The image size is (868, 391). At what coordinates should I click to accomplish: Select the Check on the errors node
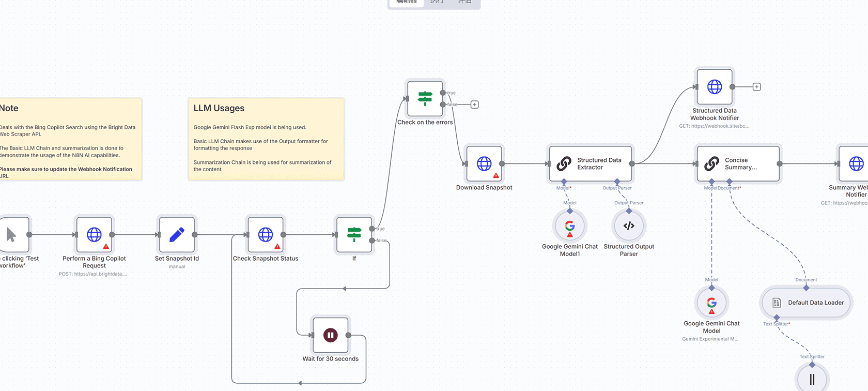(x=425, y=98)
